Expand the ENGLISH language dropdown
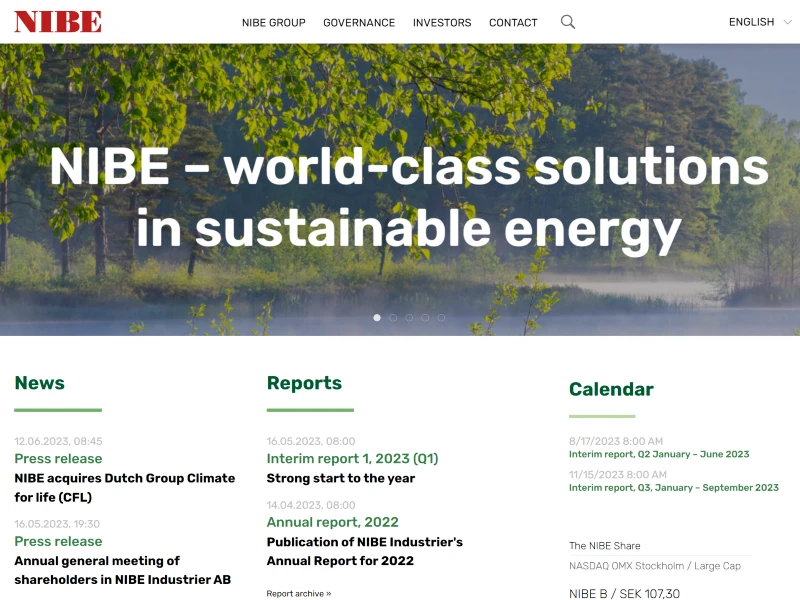Screen dimensions: 800x600 (760, 22)
